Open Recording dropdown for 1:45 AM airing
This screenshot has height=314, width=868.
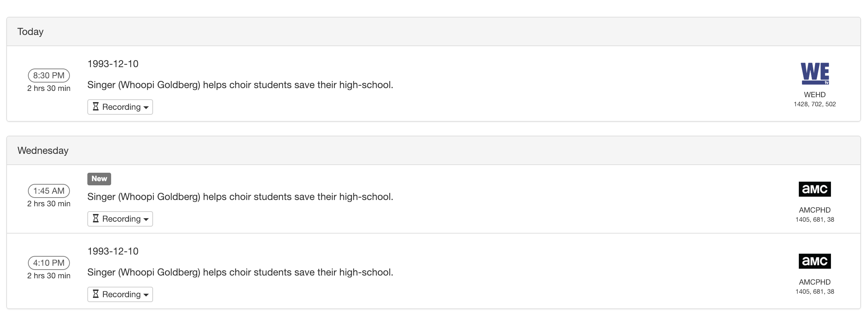click(x=120, y=219)
